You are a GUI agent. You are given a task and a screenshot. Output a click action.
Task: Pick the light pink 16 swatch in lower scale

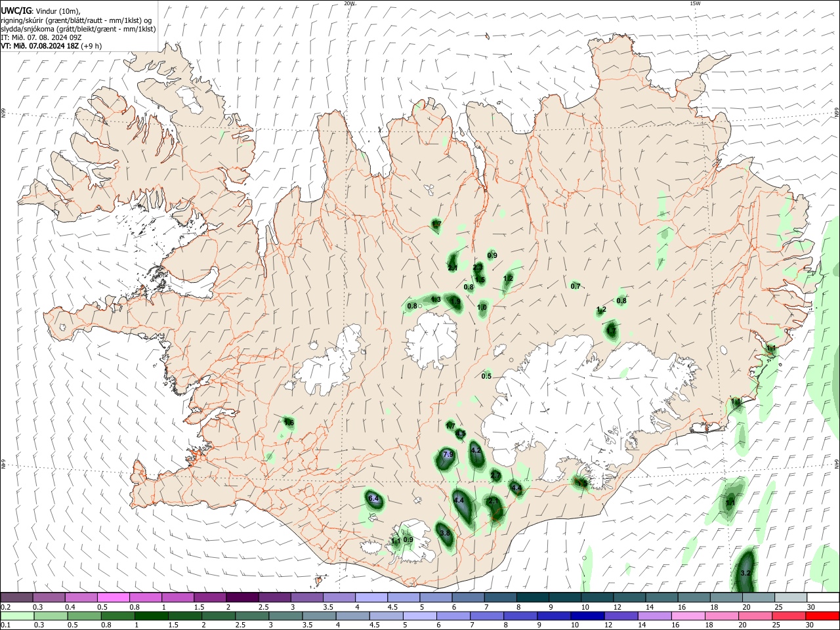[689, 616]
